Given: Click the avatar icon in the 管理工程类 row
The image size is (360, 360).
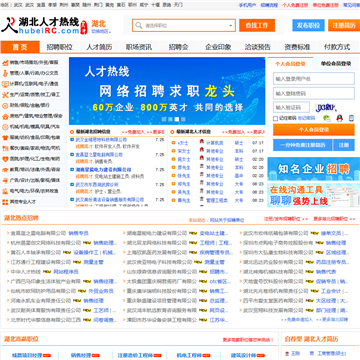Looking at the screenshot, I should 202,200.
